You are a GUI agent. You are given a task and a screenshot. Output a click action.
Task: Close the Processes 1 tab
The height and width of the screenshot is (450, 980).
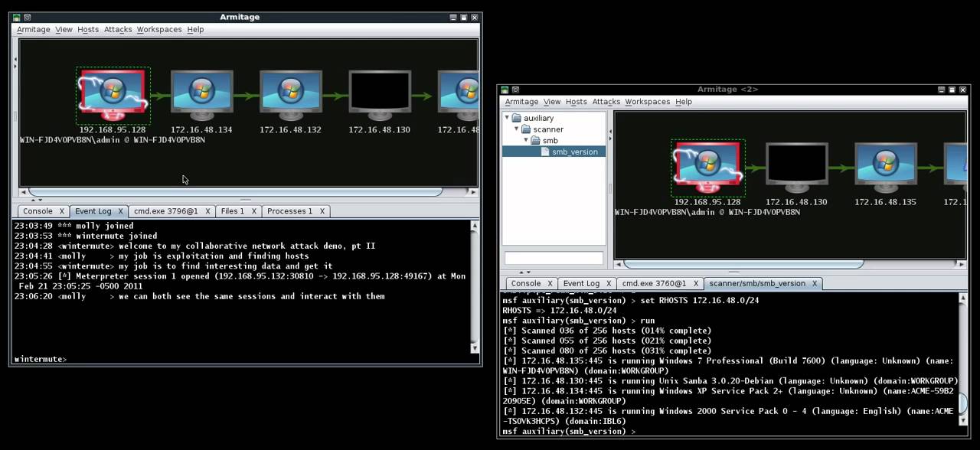pos(322,211)
